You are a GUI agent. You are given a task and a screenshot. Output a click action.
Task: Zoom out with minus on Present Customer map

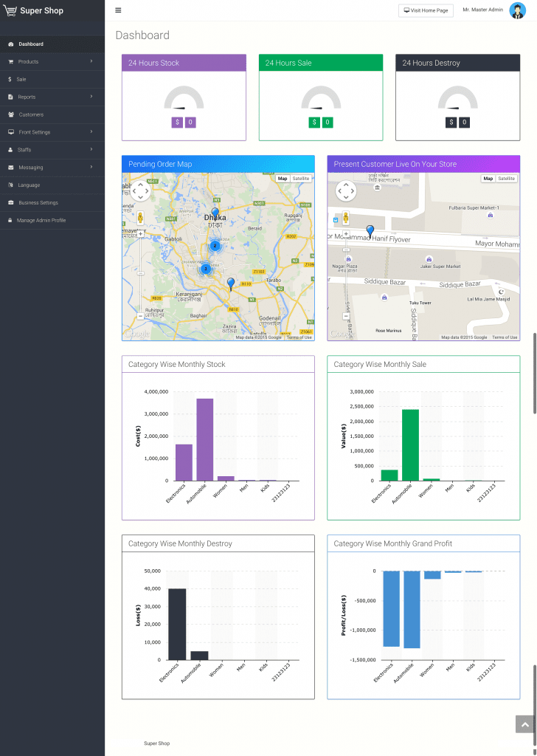[x=346, y=316]
